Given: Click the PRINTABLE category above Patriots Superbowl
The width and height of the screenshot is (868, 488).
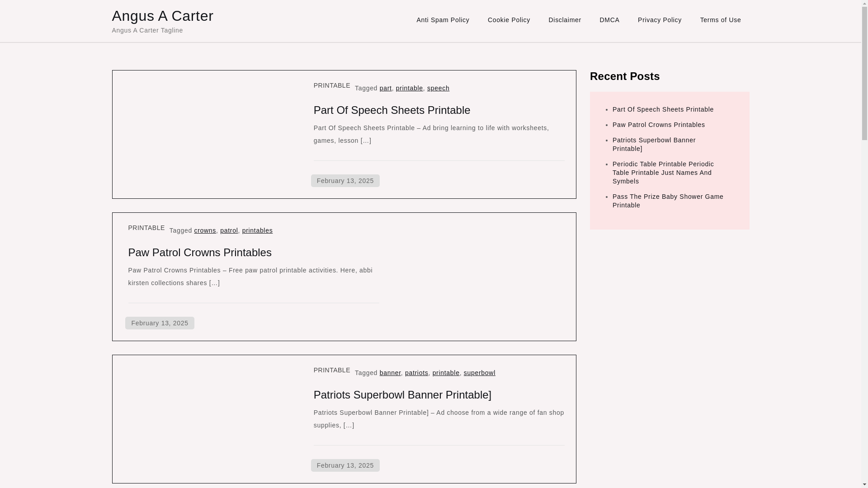Looking at the screenshot, I should pos(332,370).
